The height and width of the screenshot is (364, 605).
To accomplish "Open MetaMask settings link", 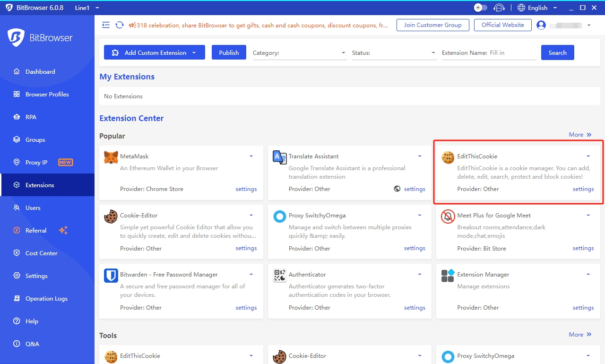I will [246, 189].
